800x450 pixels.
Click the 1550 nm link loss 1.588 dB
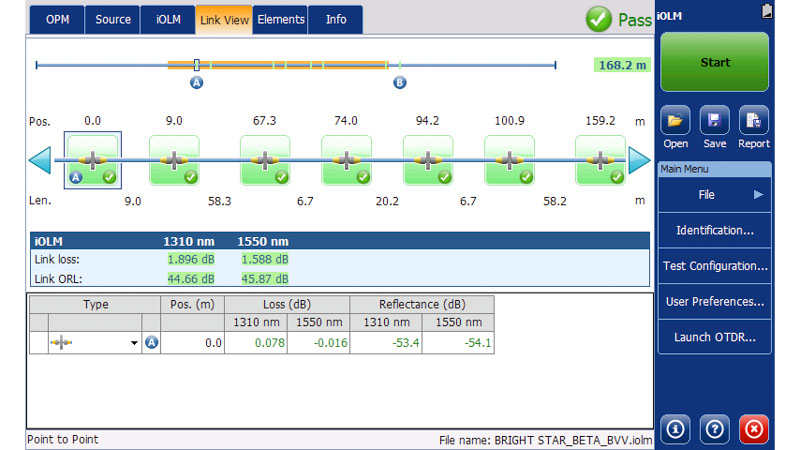[x=265, y=259]
